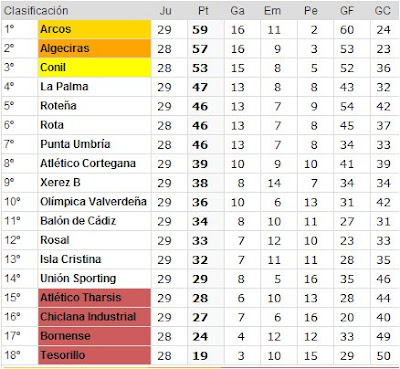
Task: Click Unión Sporting team name
Action: point(78,278)
